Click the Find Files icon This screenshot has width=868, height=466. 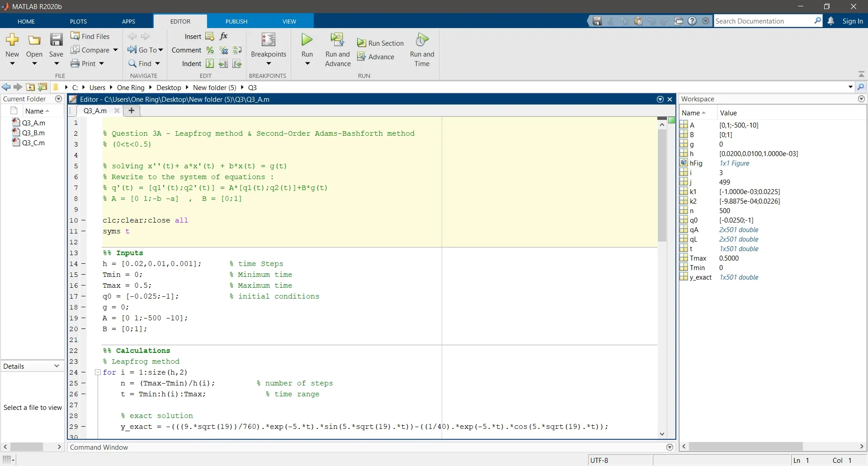pos(75,36)
